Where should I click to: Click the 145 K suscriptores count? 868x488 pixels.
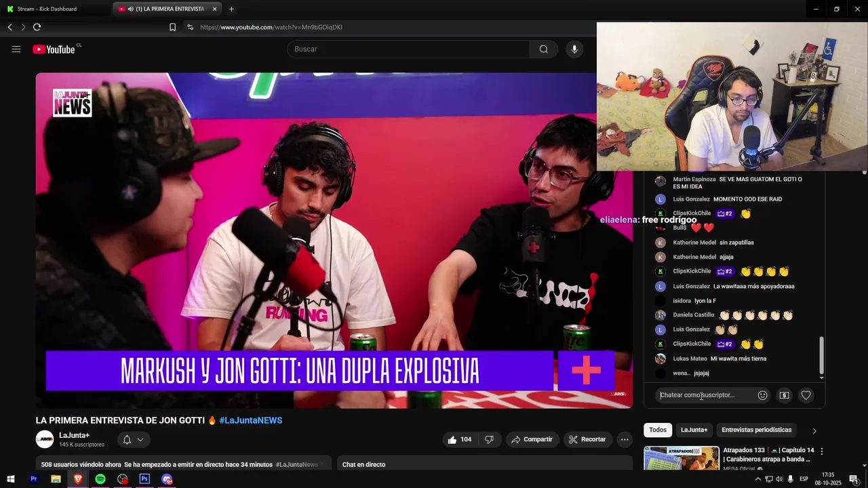coord(81,445)
